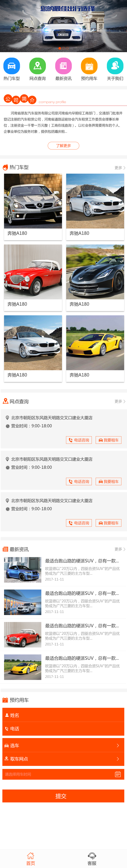127x868 pixels.
Task: Click the first outlet's 电话咨询 button
Action: point(79,440)
